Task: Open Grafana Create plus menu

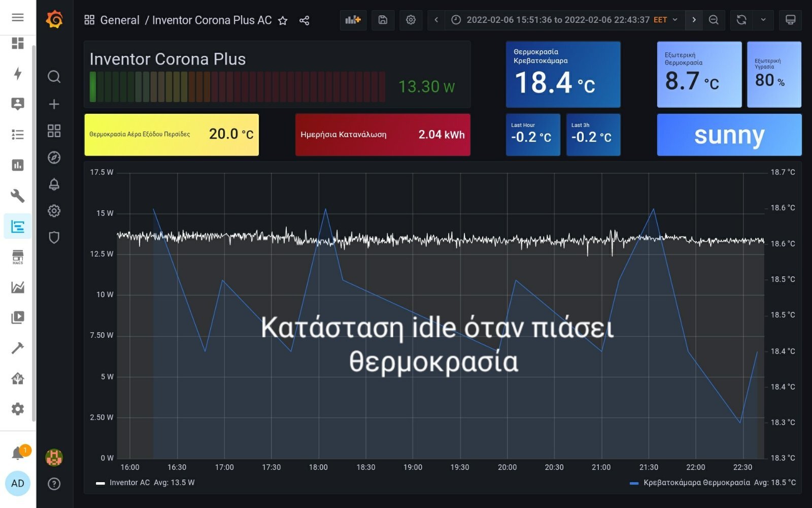Action: pos(54,104)
